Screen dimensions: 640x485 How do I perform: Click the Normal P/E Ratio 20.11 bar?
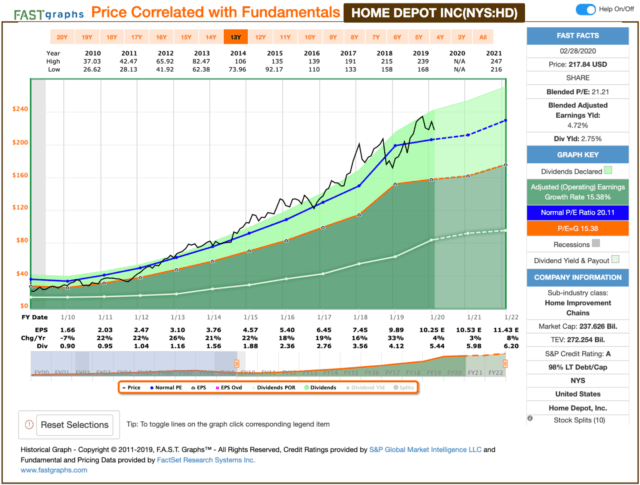click(x=578, y=212)
